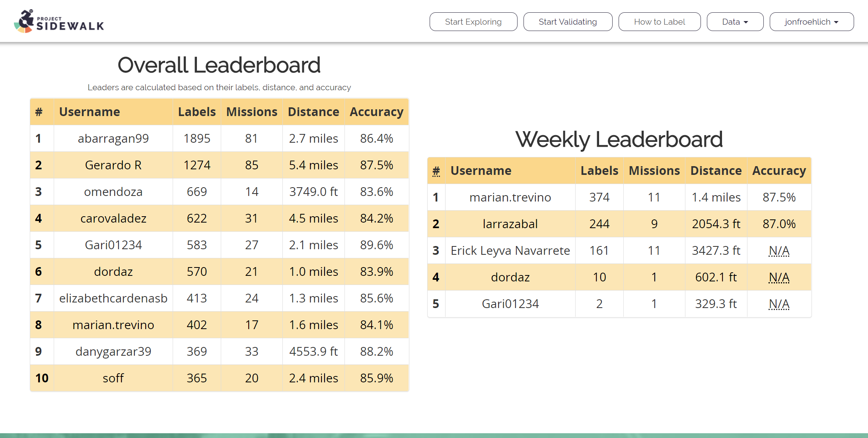This screenshot has height=438, width=868.
Task: Click weekly accuracy 87.0%
Action: point(779,224)
